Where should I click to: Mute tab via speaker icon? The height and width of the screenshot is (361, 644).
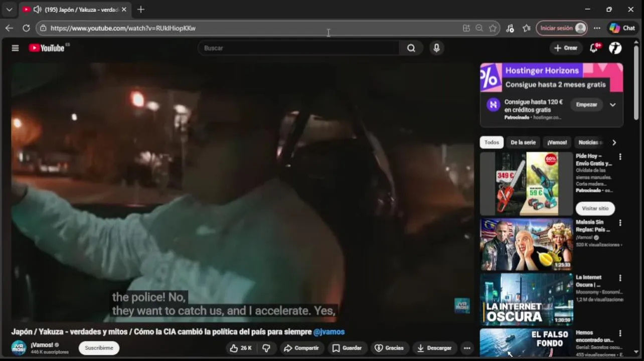pos(37,10)
